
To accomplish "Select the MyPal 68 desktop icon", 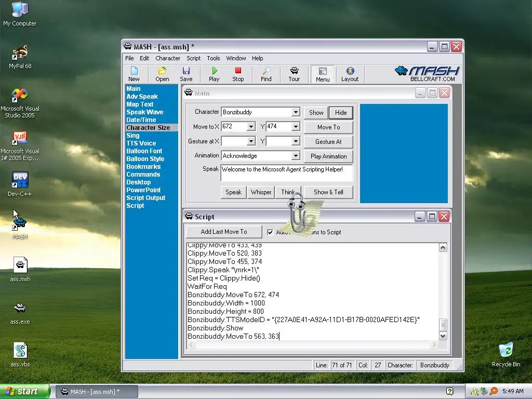I will coord(20,57).
